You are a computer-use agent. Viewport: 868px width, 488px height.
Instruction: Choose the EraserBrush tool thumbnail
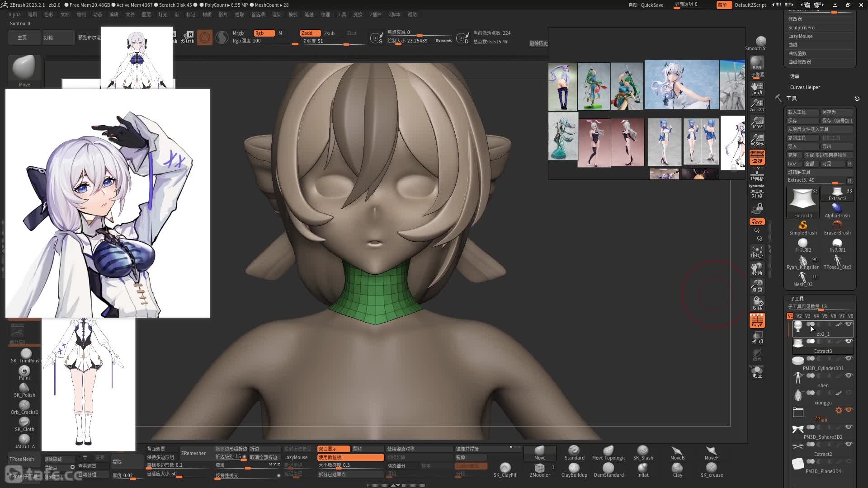(837, 228)
